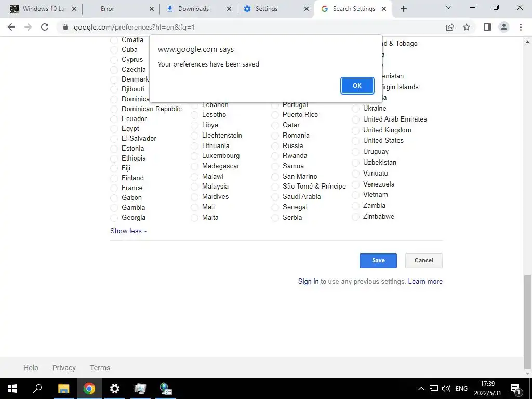Choose the Finland region option
The image size is (532, 399).
click(x=114, y=178)
